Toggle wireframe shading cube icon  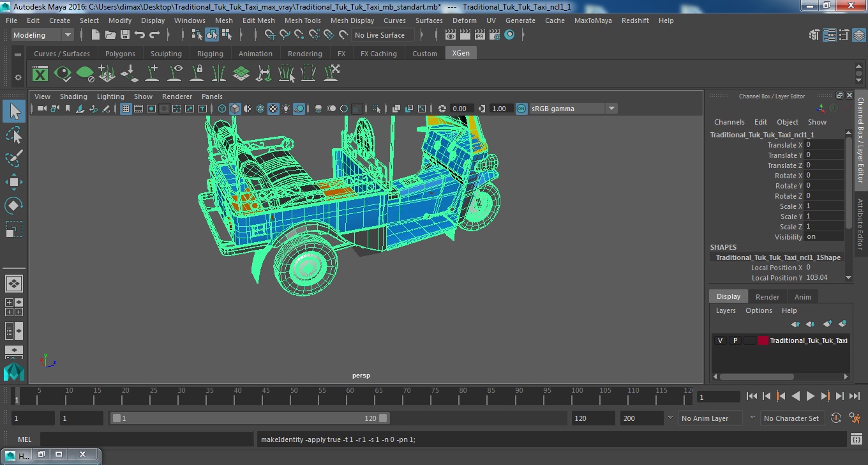pos(222,109)
